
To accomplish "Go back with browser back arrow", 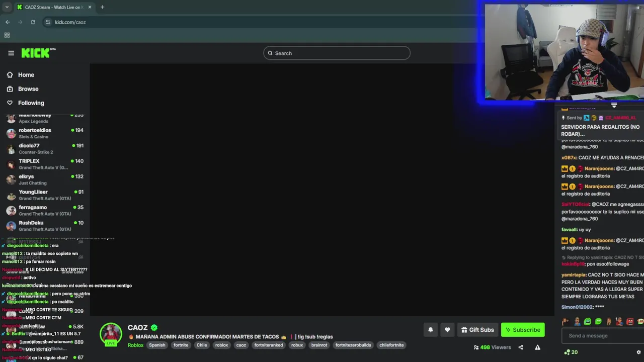I will (8, 22).
